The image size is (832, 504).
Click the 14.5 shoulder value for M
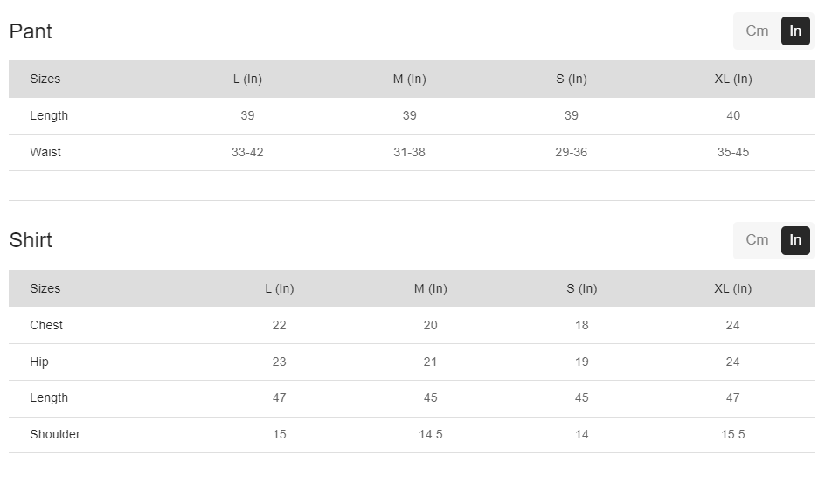430,434
